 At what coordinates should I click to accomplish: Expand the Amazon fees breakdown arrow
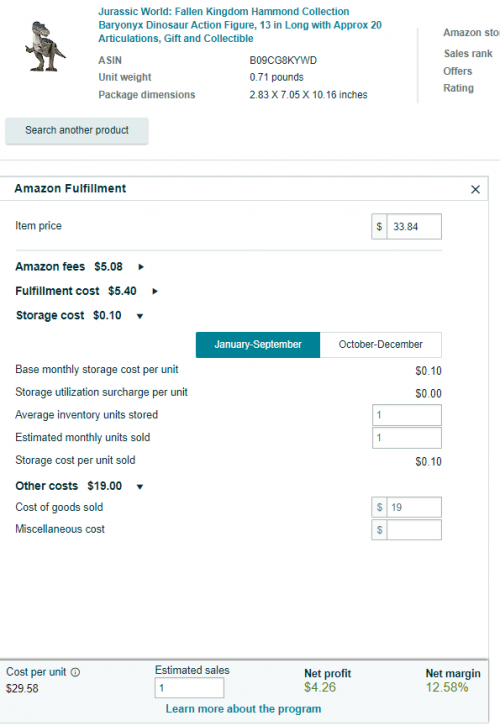coord(141,267)
